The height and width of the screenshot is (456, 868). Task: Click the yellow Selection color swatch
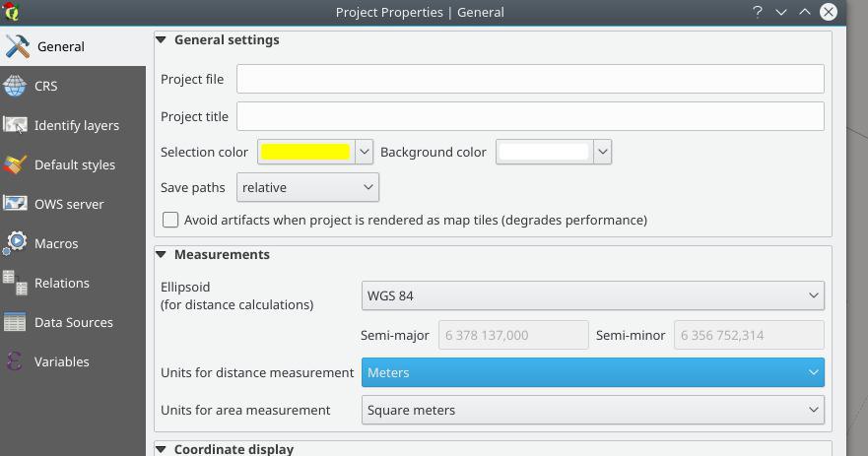click(x=305, y=152)
